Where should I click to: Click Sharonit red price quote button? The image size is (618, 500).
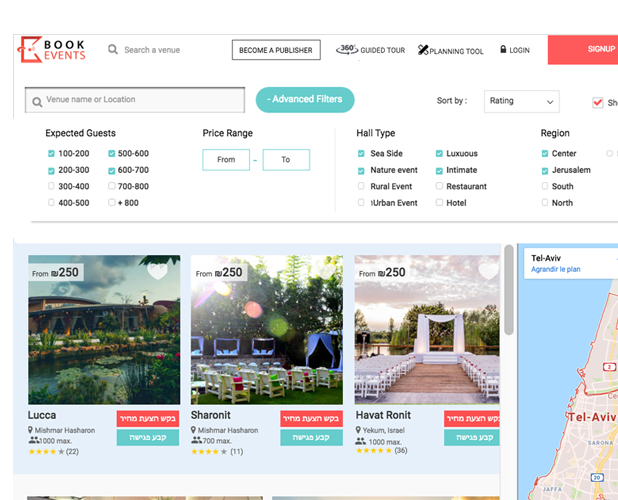311,418
